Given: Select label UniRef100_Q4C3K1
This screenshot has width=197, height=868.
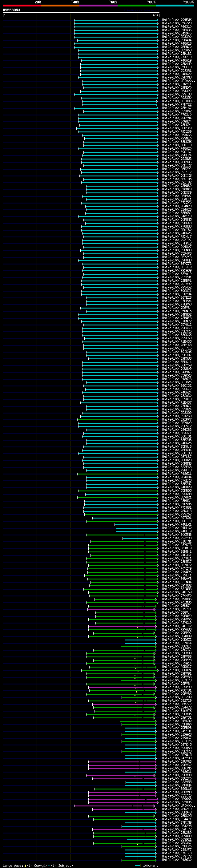Looking at the screenshot, I should (x=177, y=555).
